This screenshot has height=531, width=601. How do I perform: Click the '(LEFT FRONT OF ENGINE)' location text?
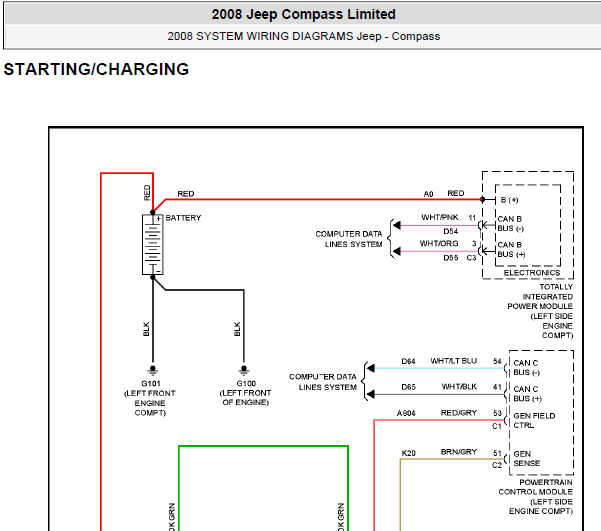[245, 398]
